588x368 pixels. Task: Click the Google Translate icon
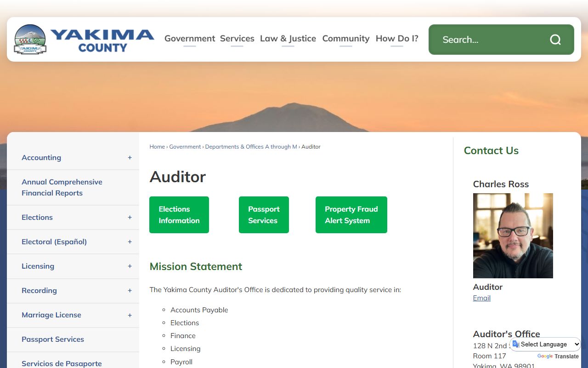click(516, 344)
